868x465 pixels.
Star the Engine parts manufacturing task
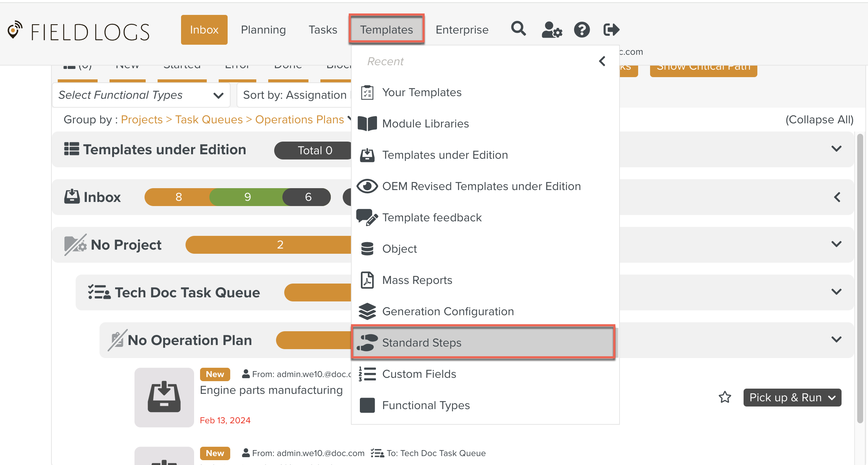click(725, 397)
